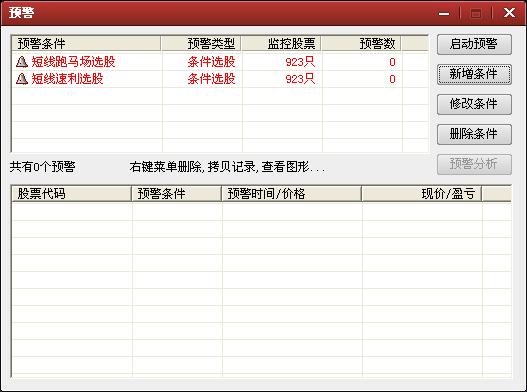Image resolution: width=527 pixels, height=392 pixels.
Task: Click bell icon beside 短线速利选股
Action: tap(22, 79)
